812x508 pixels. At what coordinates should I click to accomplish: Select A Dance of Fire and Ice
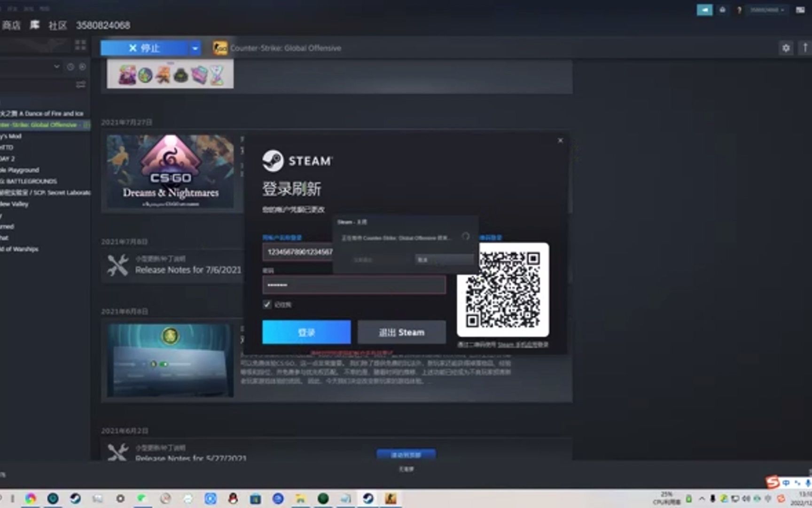42,113
